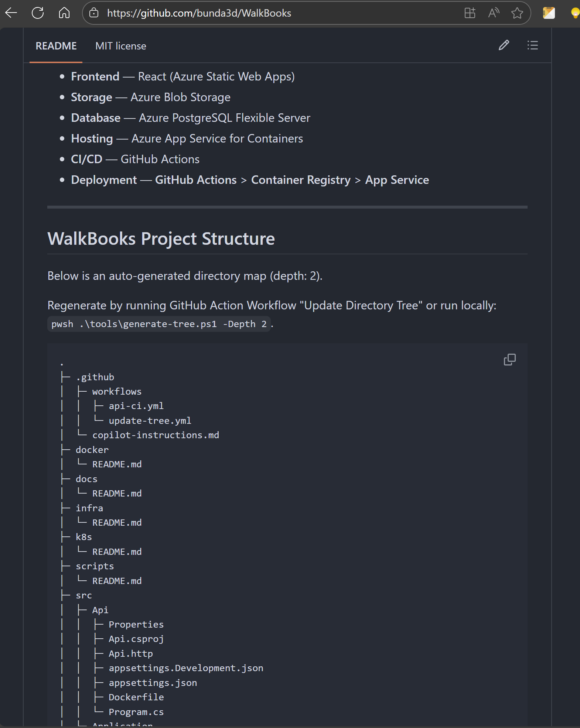Click the Database bullet text

pos(191,118)
